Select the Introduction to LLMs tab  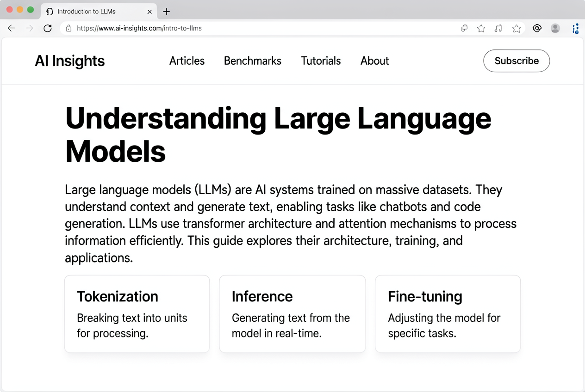point(100,12)
